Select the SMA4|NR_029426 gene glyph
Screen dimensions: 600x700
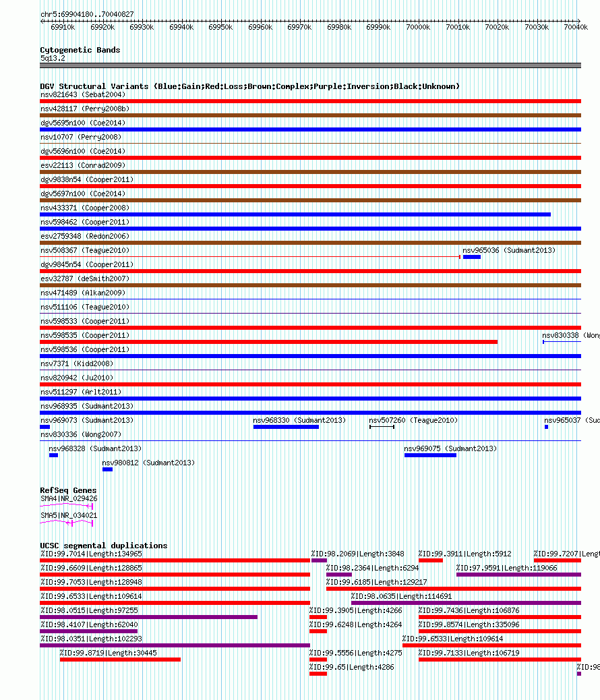point(67,506)
